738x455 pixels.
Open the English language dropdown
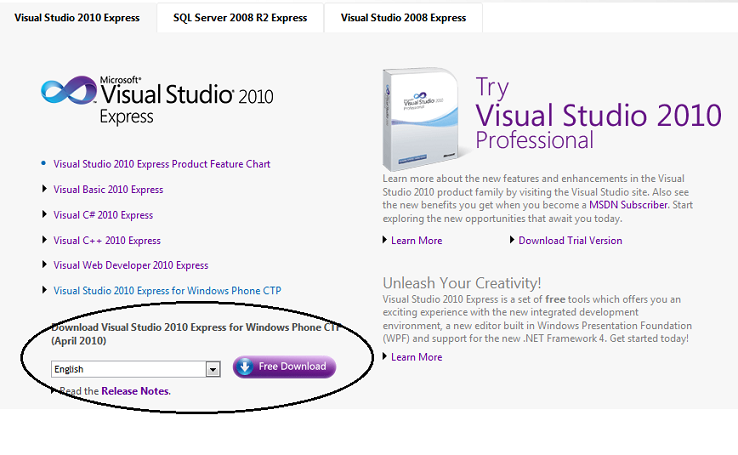pyautogui.click(x=136, y=369)
